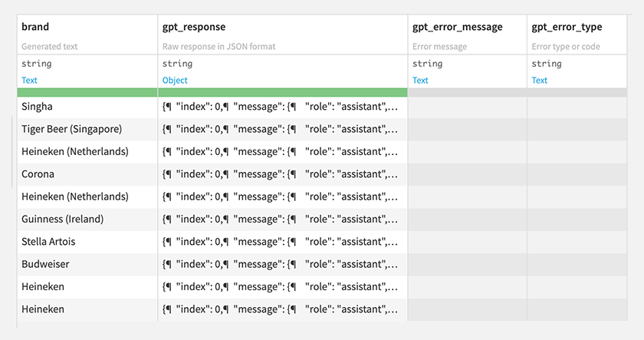Click the Corona brand cell
644x340 pixels.
[87, 174]
